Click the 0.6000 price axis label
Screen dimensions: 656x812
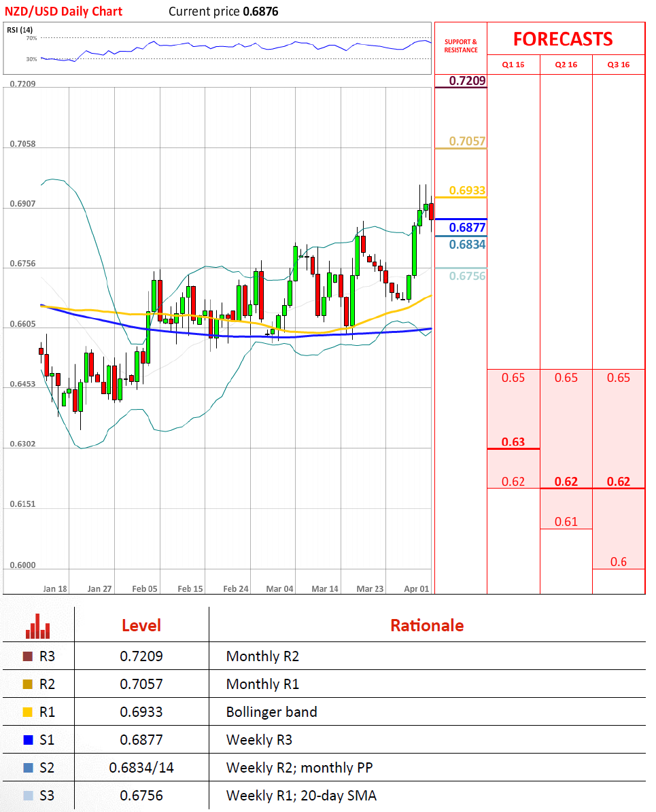pos(23,565)
